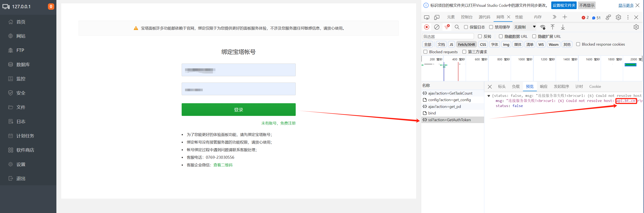This screenshot has height=213, width=644.
Task: Import HAR file upload arrow
Action: (553, 27)
